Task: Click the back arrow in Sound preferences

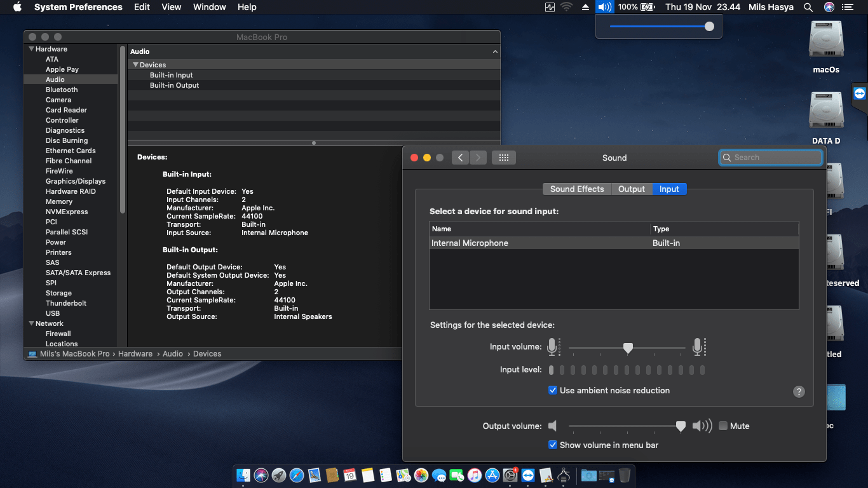Action: (x=460, y=157)
